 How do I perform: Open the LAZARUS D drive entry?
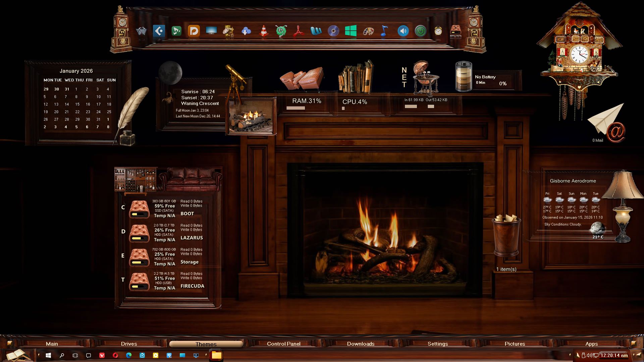click(x=139, y=233)
